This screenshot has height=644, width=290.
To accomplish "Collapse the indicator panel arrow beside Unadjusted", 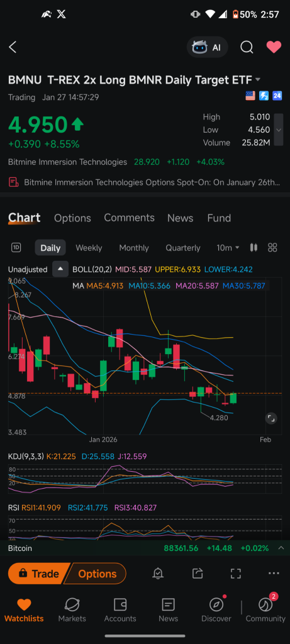I will (60, 269).
